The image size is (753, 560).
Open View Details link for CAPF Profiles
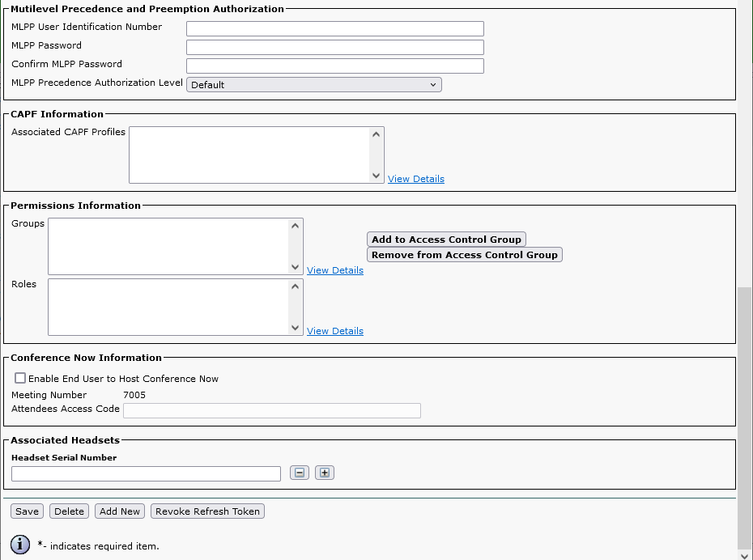coord(415,179)
